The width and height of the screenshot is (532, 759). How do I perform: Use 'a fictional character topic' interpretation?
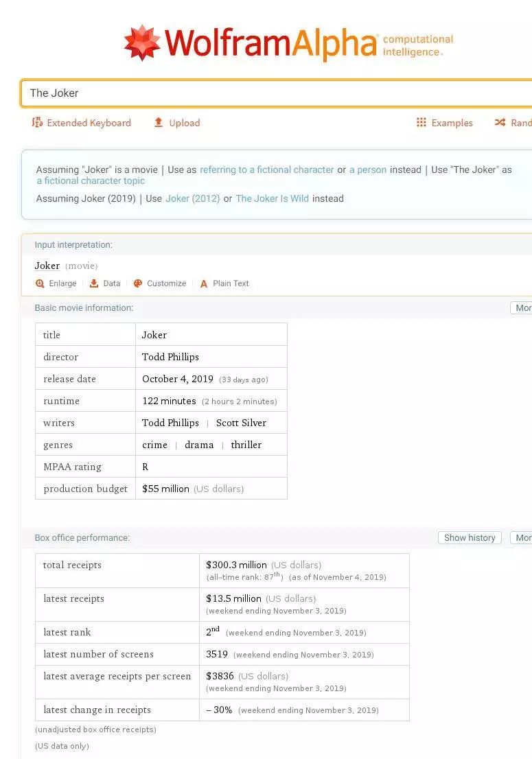91,181
